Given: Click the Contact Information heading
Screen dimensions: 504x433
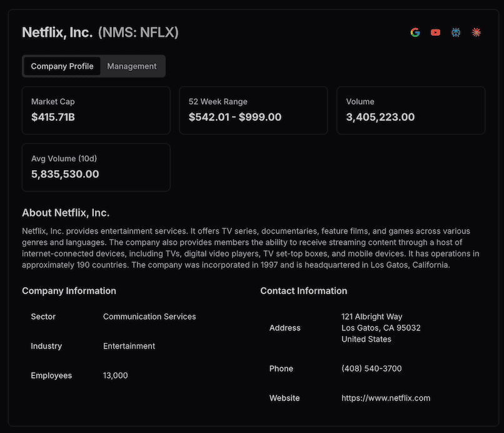Looking at the screenshot, I should click(x=303, y=291).
